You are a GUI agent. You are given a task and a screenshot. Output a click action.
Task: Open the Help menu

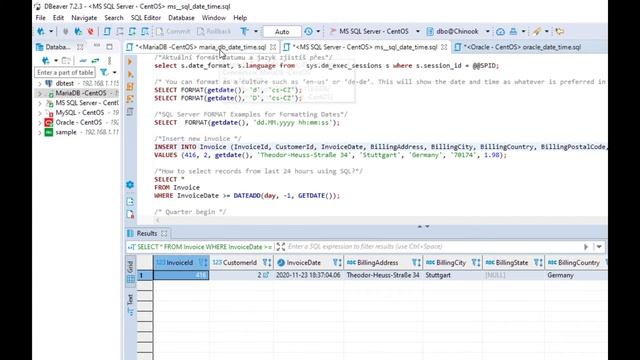coord(240,18)
